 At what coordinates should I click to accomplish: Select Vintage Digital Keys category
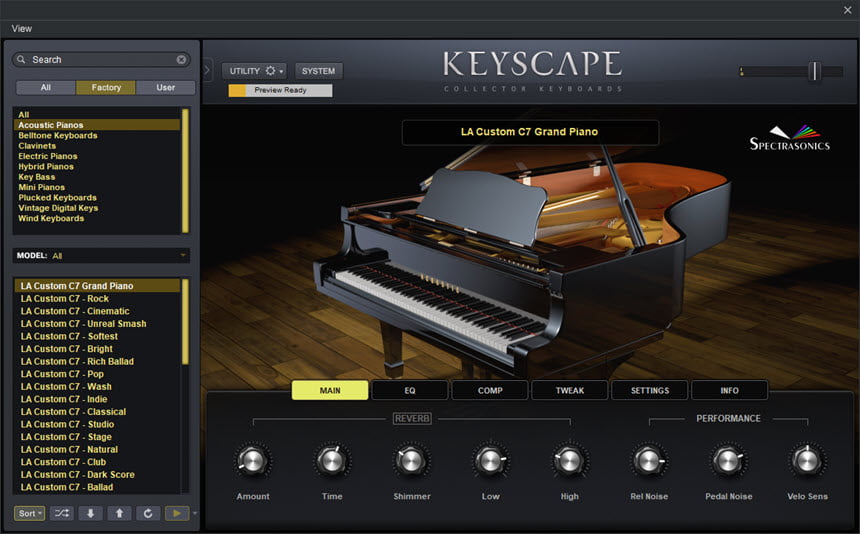97,208
